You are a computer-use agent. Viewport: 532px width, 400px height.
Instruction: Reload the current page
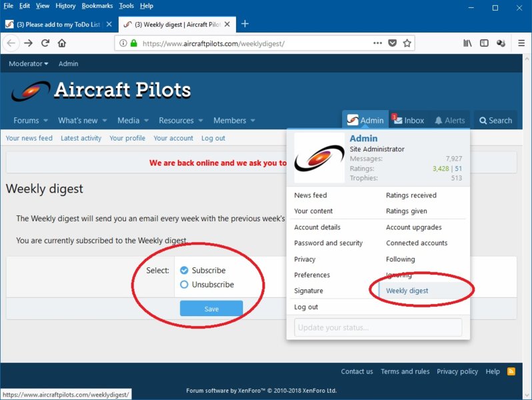click(x=45, y=43)
